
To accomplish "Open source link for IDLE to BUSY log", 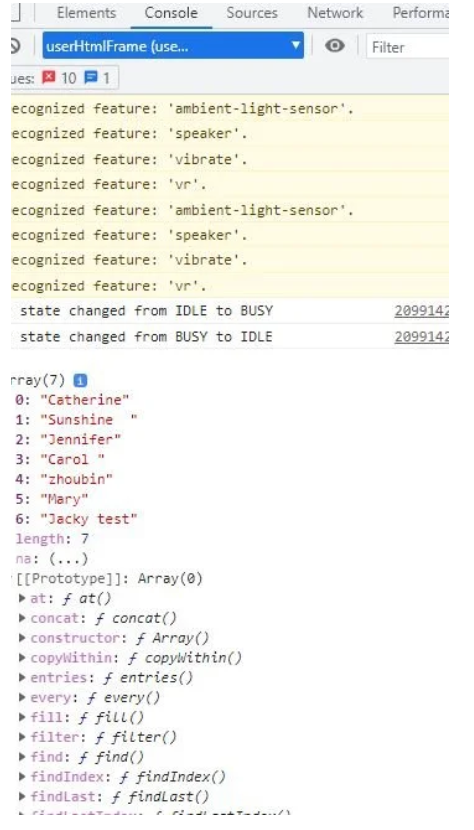I will pos(421,311).
